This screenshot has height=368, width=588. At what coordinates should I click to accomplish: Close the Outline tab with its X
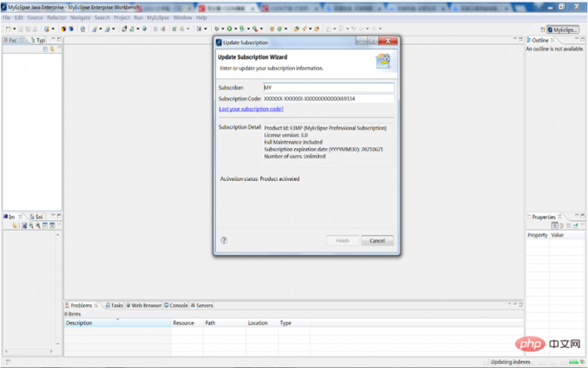[553, 40]
